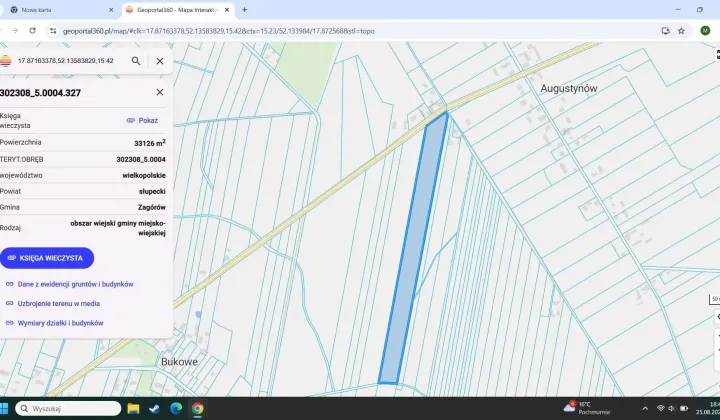Screen dimensions: 720x420
Task: Open a new browser tab with plus button
Action: coord(244,10)
